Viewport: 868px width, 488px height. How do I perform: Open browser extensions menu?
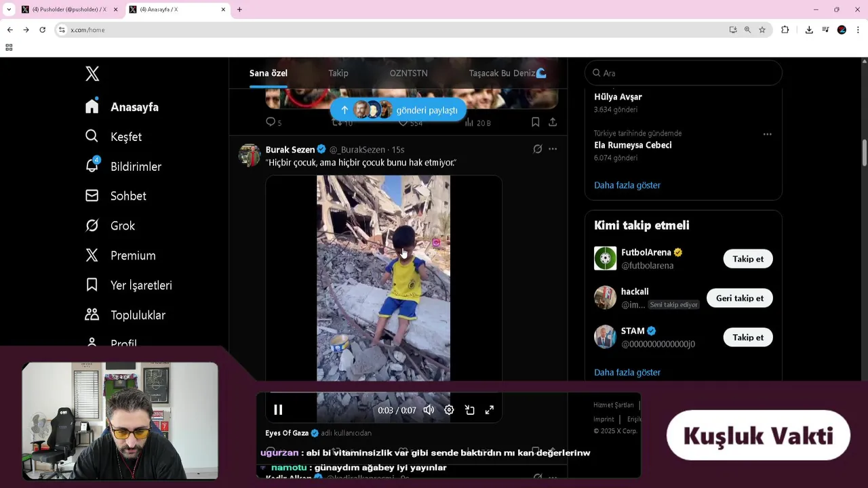click(785, 30)
